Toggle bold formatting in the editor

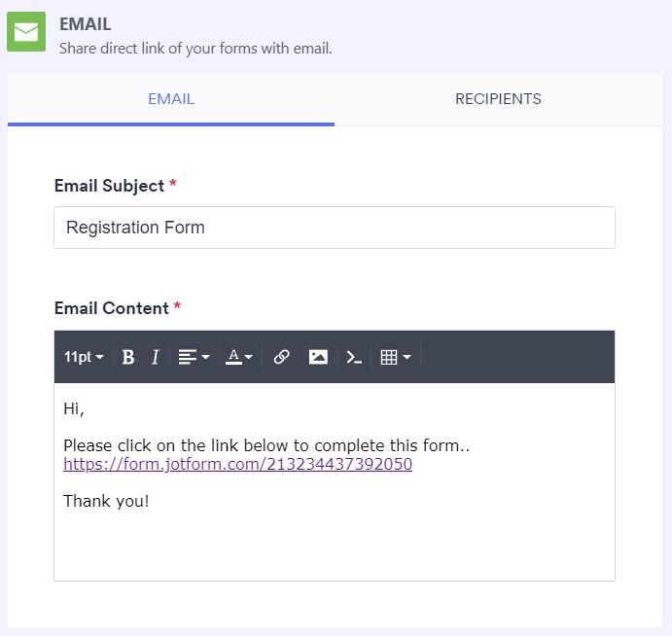tap(128, 357)
